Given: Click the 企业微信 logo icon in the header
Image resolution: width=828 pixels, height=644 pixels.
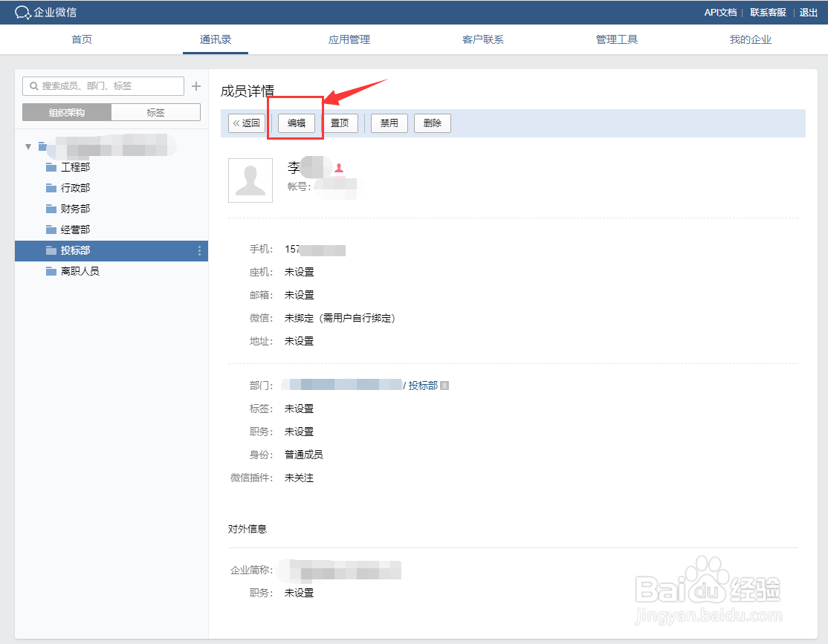Looking at the screenshot, I should click(x=22, y=12).
